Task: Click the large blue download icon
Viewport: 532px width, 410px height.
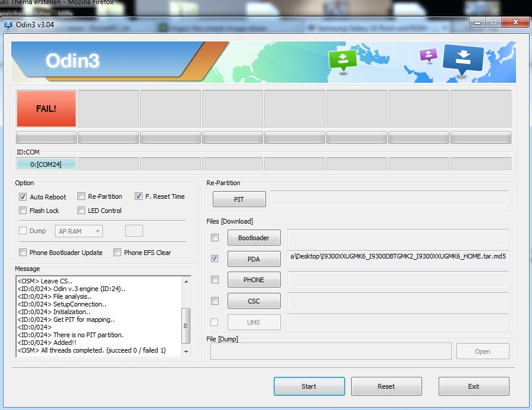Action: [x=463, y=60]
